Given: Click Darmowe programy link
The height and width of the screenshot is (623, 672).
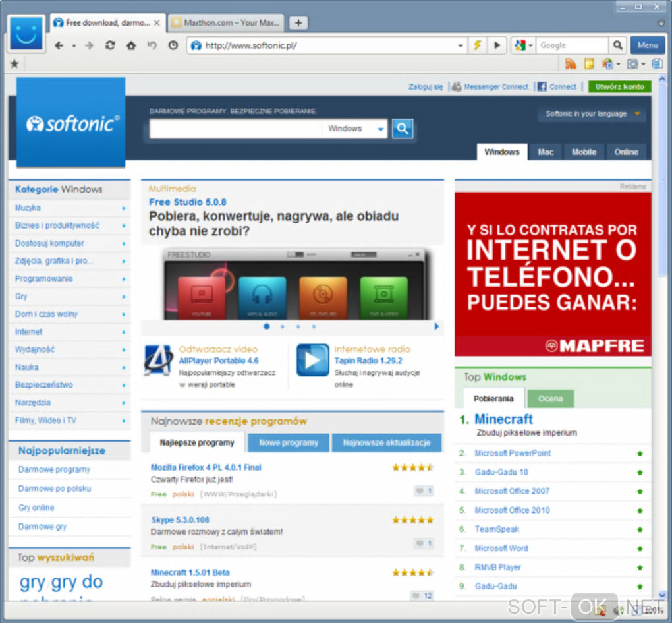Looking at the screenshot, I should [54, 469].
